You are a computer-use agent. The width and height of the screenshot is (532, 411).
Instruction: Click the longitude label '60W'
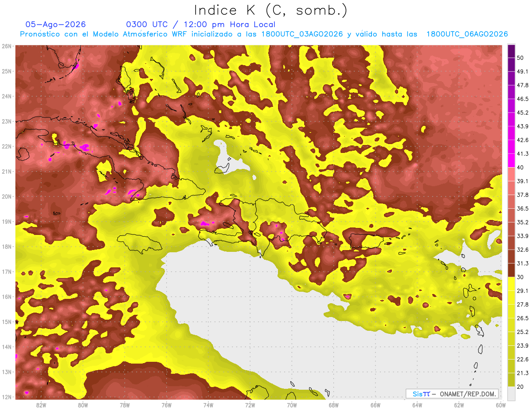501,405
